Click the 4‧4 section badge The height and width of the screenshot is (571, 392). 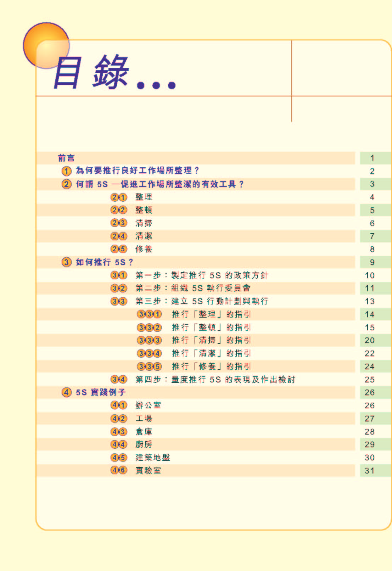coord(119,444)
